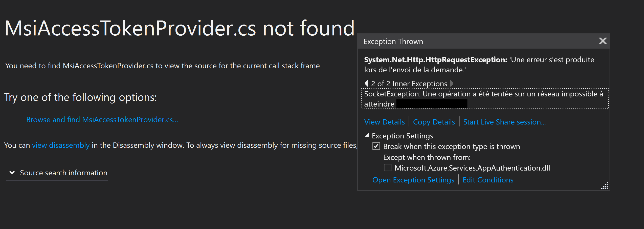Uncheck Break when this exception type is thrown
This screenshot has height=229, width=644.
pyautogui.click(x=376, y=146)
